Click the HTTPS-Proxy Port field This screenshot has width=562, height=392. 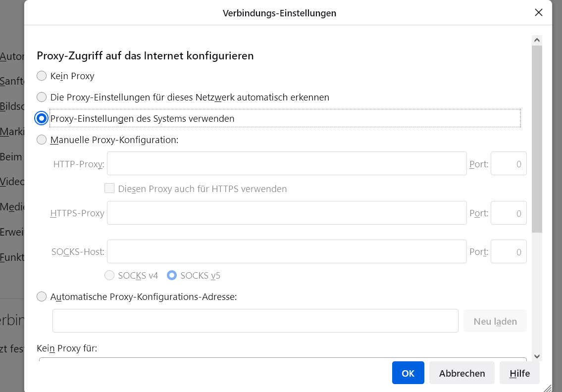[x=509, y=213]
